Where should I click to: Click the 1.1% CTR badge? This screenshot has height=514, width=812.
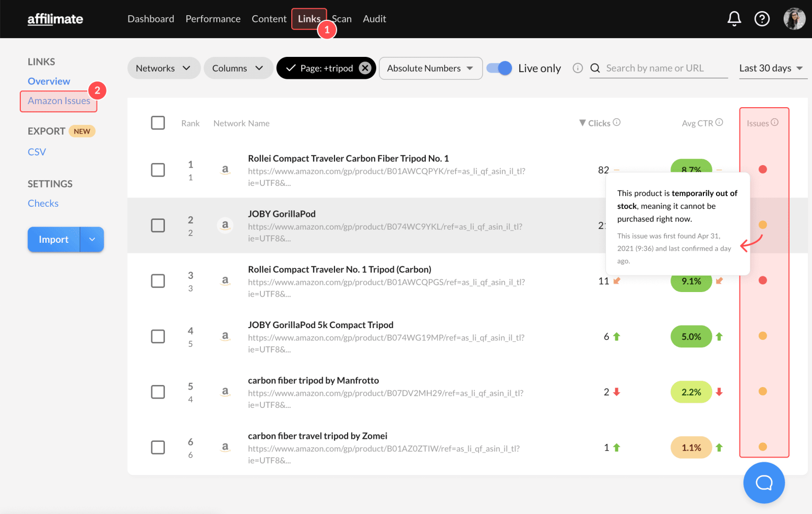pos(691,447)
